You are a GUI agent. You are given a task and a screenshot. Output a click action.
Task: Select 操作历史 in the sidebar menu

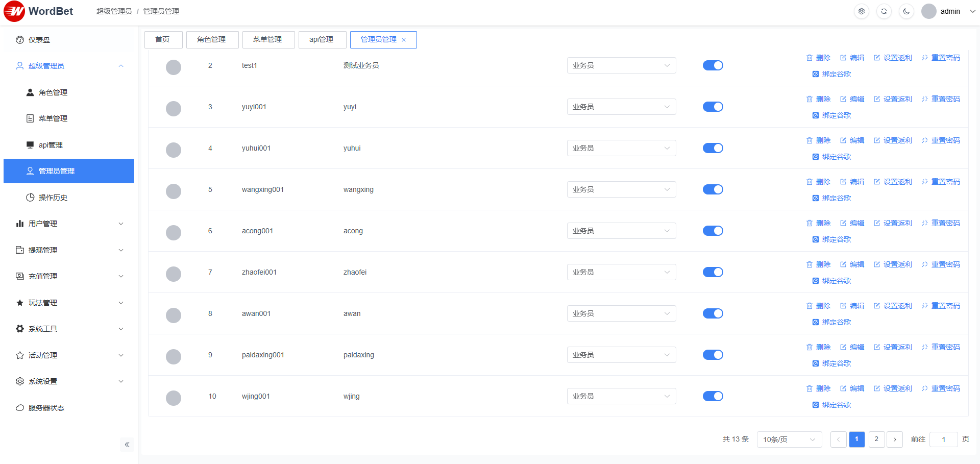[53, 198]
